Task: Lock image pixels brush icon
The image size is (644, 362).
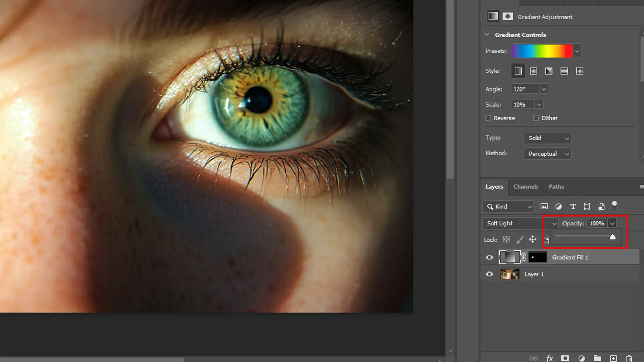Action: point(520,239)
